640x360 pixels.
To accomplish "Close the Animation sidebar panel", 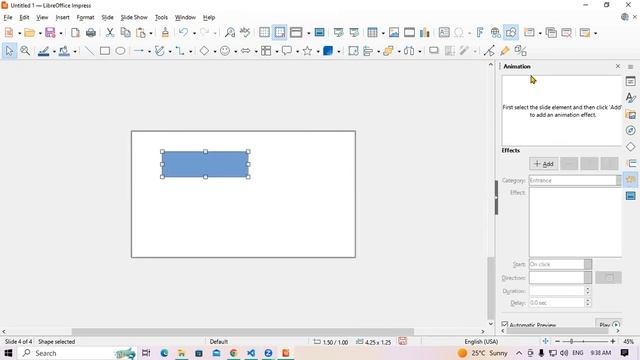I will 618,66.
